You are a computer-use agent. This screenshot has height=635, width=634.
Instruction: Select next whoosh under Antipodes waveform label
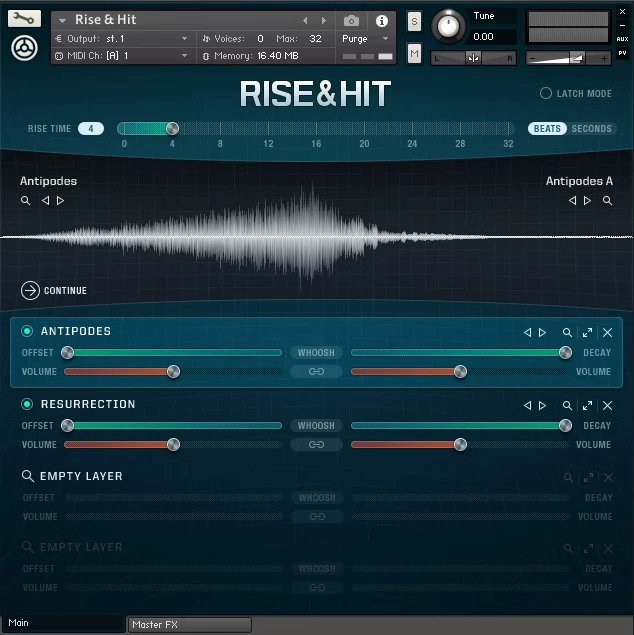tap(60, 200)
